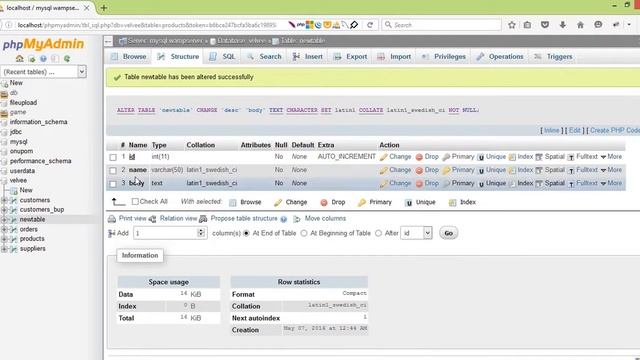The width and height of the screenshot is (640, 360).
Task: Click the Unique icon for body row
Action: click(481, 184)
